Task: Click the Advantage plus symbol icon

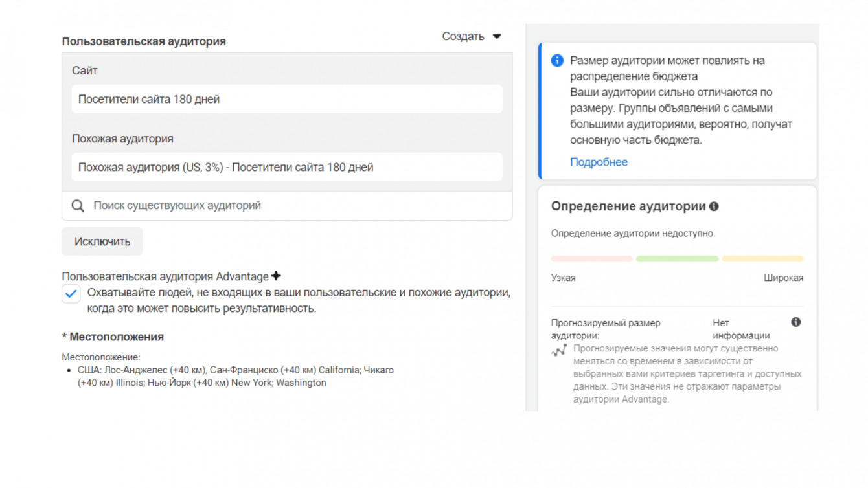Action: pos(276,276)
